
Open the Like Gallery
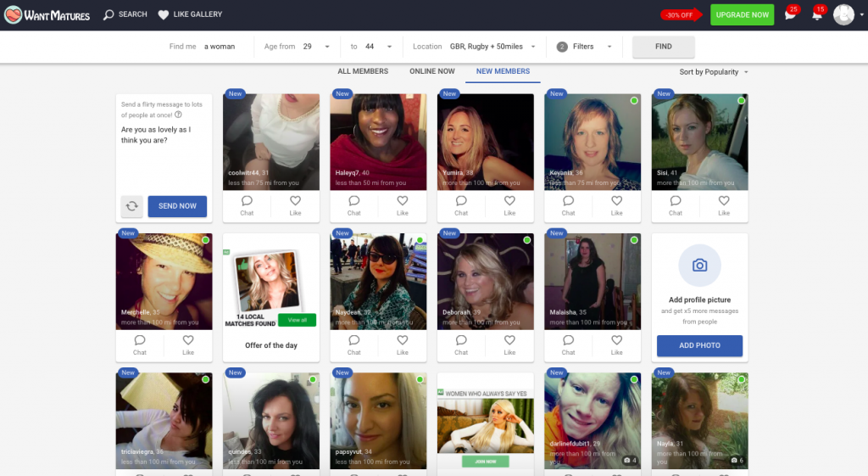click(x=190, y=14)
